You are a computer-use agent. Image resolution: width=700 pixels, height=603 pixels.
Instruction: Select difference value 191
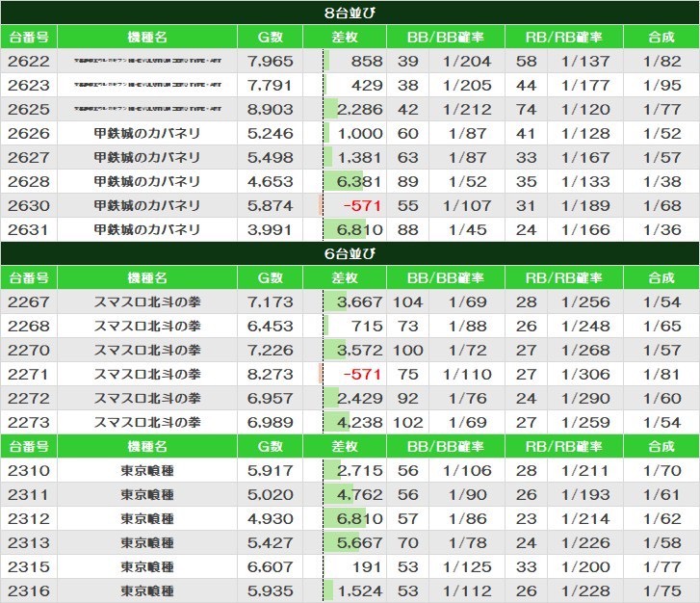pyautogui.click(x=367, y=567)
